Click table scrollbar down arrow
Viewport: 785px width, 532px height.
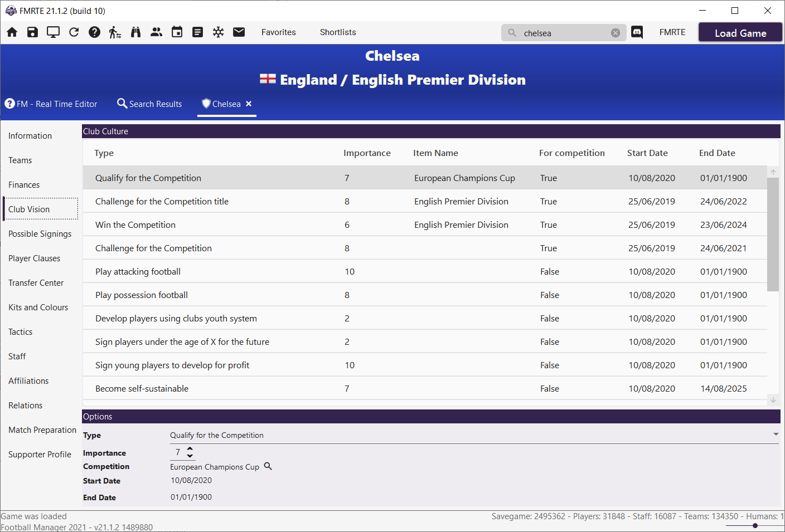point(773,400)
